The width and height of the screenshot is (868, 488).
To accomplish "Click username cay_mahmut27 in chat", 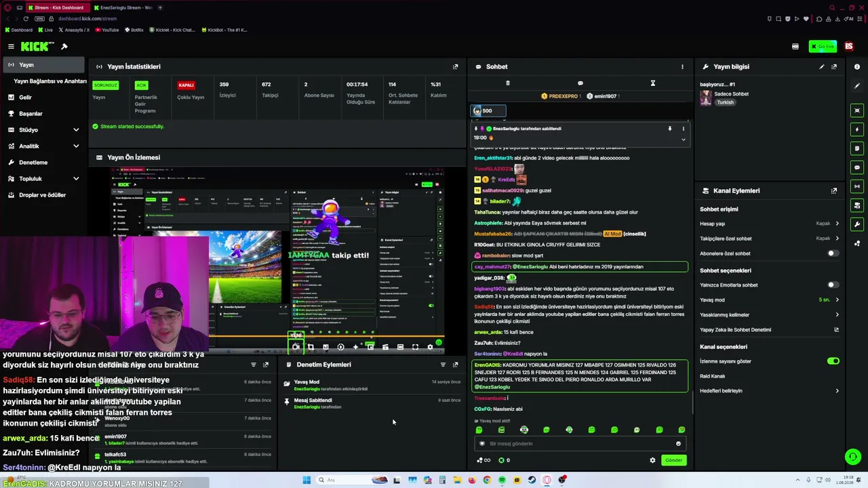I will point(492,267).
